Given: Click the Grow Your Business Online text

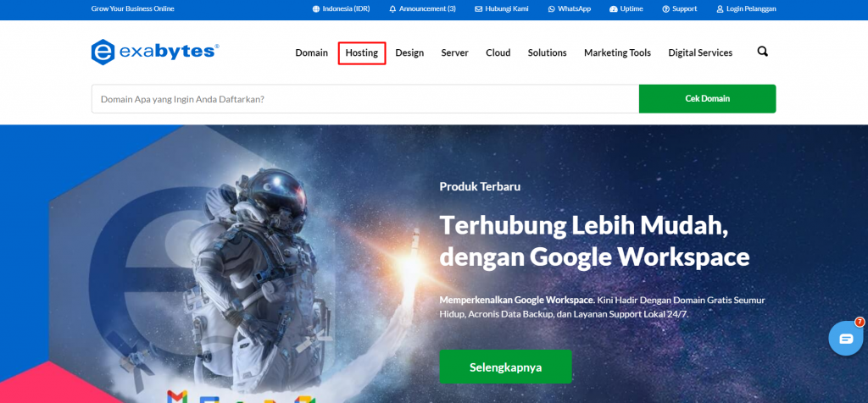Looking at the screenshot, I should [x=133, y=8].
